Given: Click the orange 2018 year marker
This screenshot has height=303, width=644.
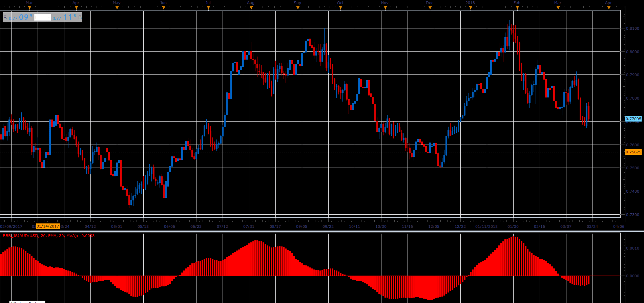Looking at the screenshot, I should [x=470, y=7].
